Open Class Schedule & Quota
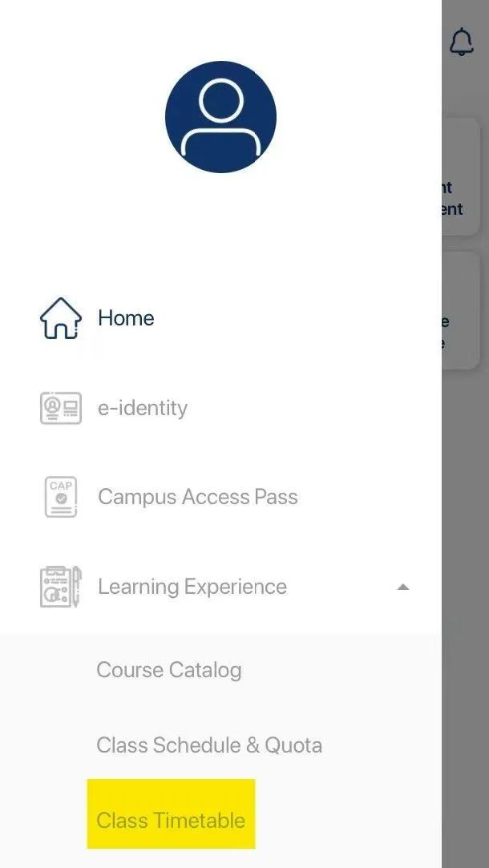The width and height of the screenshot is (489, 868). (x=208, y=745)
